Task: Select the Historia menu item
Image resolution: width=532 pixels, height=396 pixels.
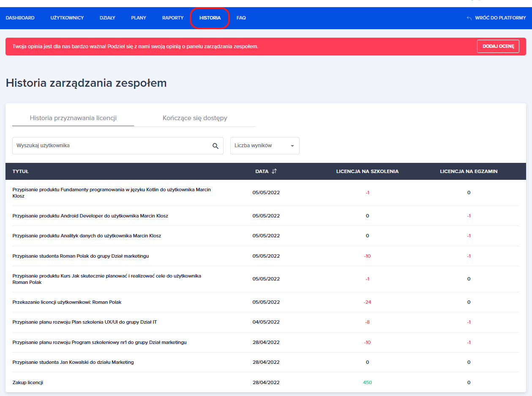Action: 210,18
